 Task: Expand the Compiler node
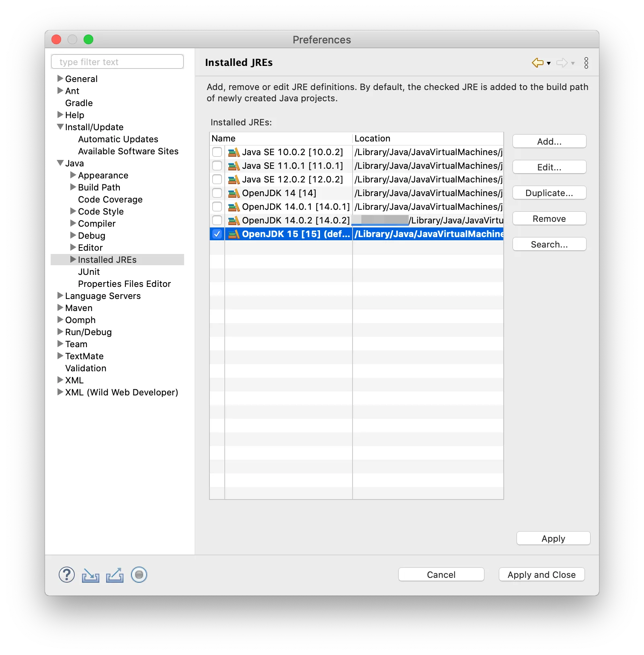coord(73,223)
